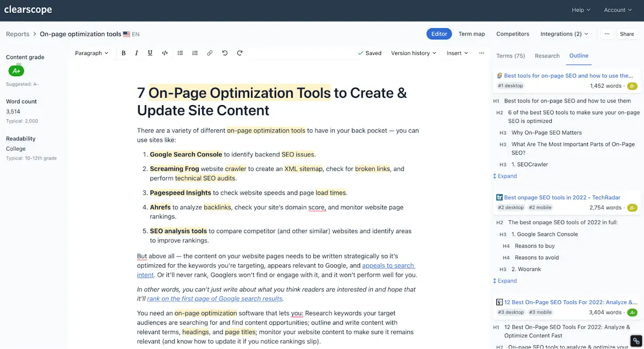The height and width of the screenshot is (349, 644).
Task: Click the '1. Google Search Console' outline heading
Action: pos(544,234)
